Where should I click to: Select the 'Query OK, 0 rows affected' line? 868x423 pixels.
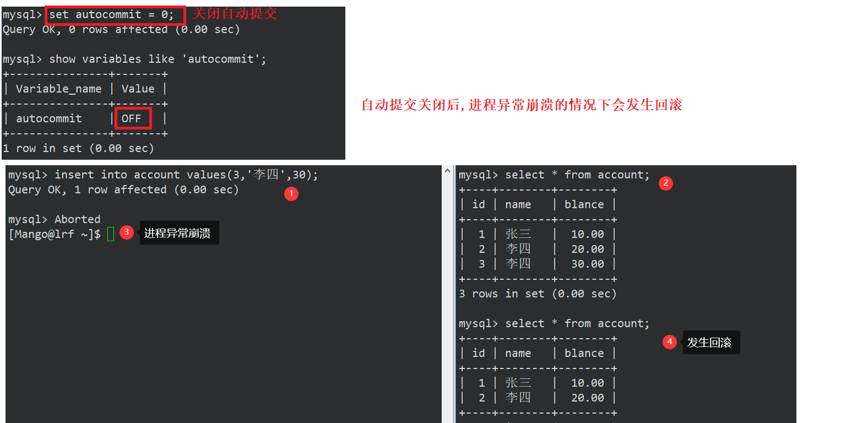point(121,30)
